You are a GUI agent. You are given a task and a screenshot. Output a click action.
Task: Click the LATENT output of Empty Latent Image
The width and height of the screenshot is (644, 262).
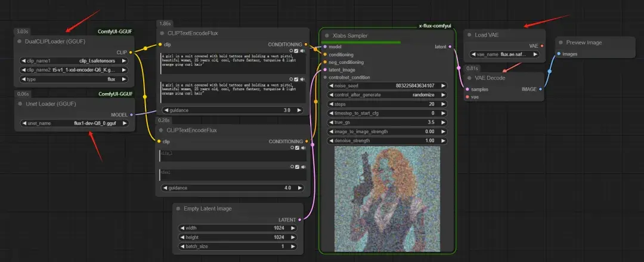[x=300, y=220]
